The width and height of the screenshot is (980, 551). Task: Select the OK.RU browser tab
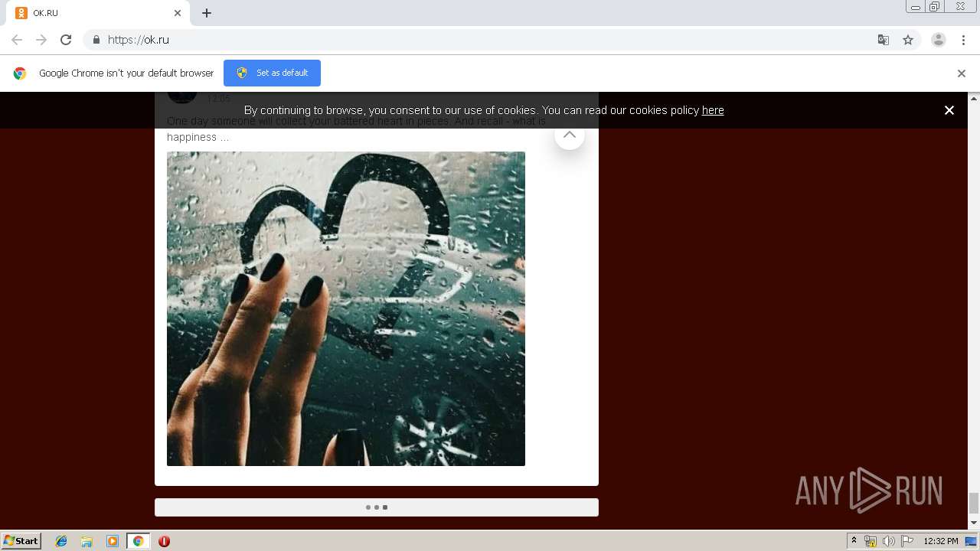pos(99,13)
